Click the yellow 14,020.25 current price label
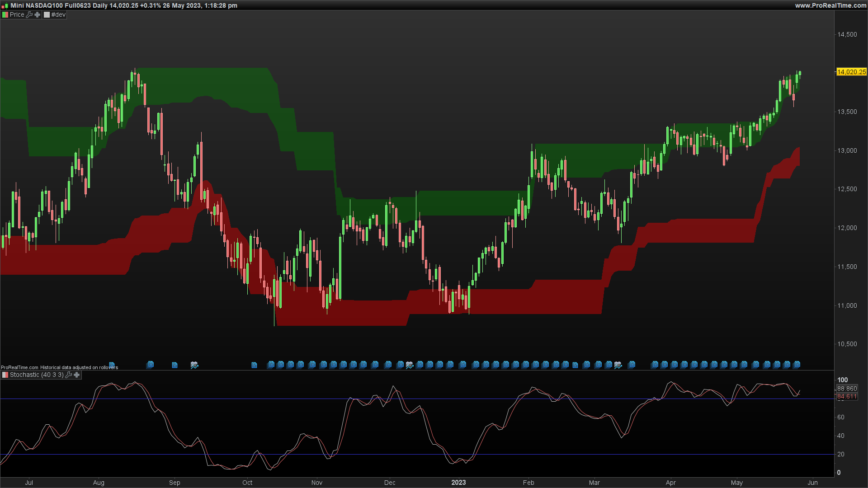Viewport: 868px width, 488px height. (x=851, y=72)
